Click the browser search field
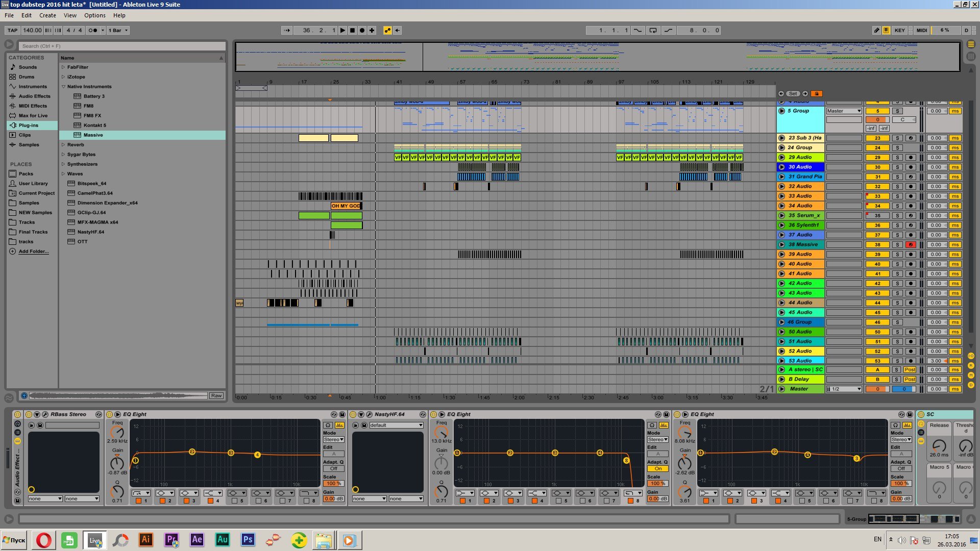Viewport: 980px width, 551px height. click(121, 46)
